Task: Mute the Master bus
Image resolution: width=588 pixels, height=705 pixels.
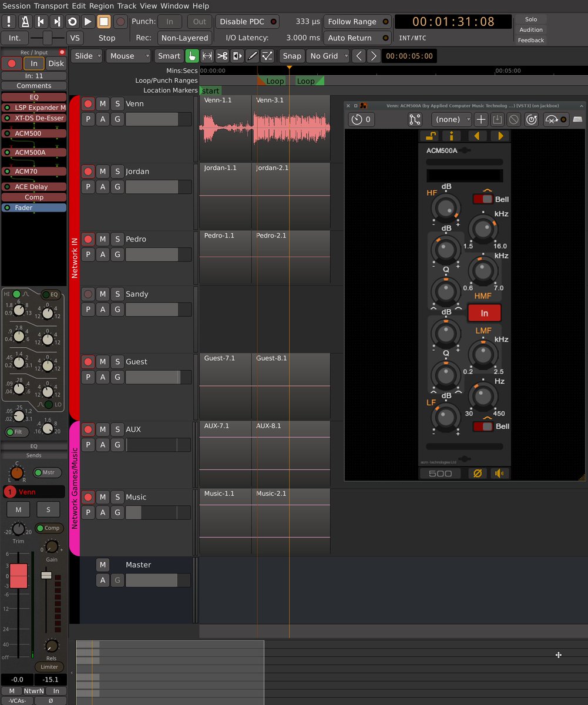Action: coord(103,565)
